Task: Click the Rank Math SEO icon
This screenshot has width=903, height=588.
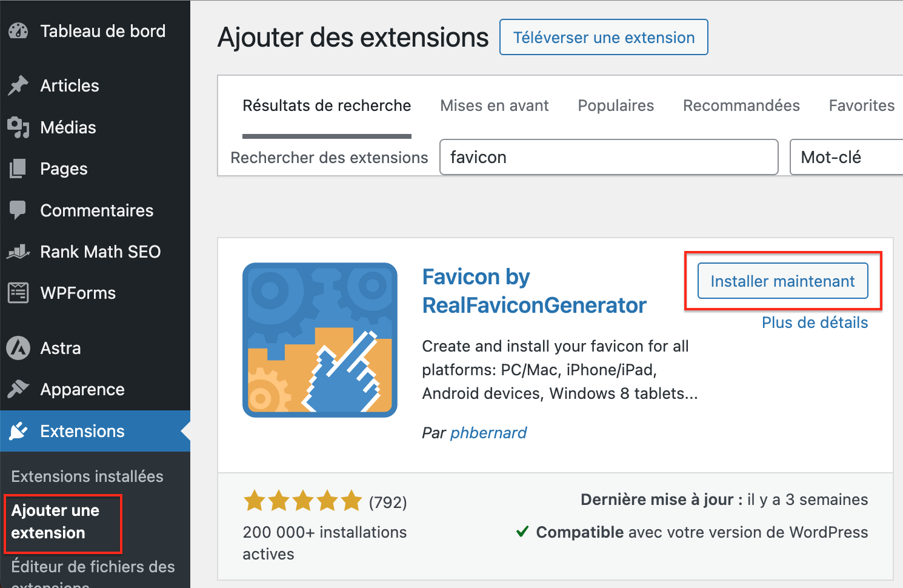Action: tap(18, 252)
